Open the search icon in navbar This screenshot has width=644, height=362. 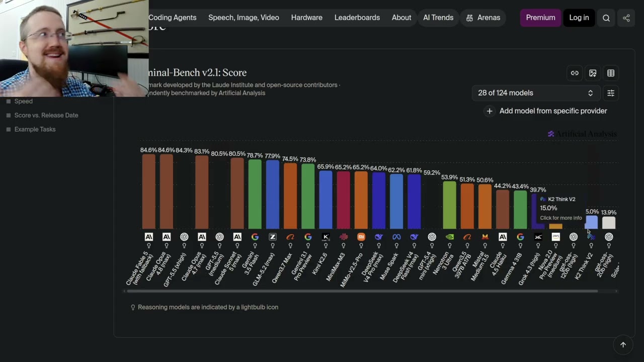pos(606,18)
